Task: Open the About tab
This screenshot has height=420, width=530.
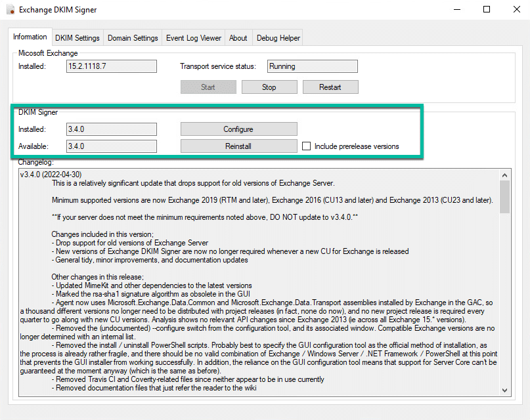Action: 238,38
